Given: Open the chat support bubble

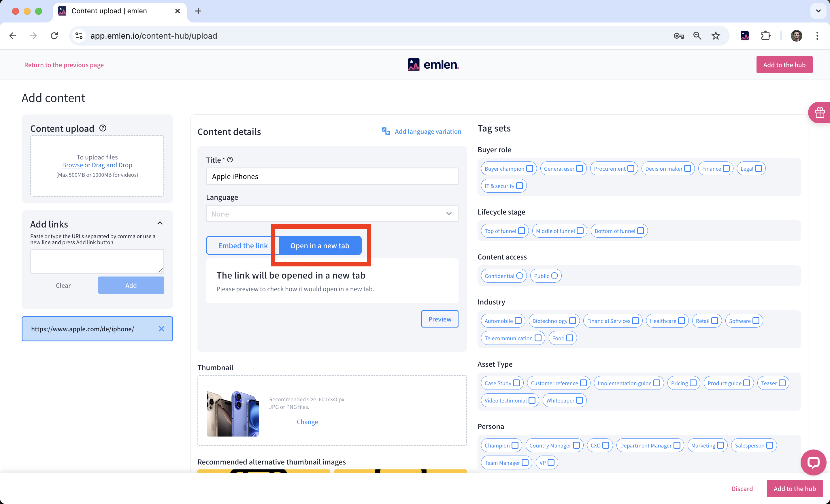Looking at the screenshot, I should 813,462.
